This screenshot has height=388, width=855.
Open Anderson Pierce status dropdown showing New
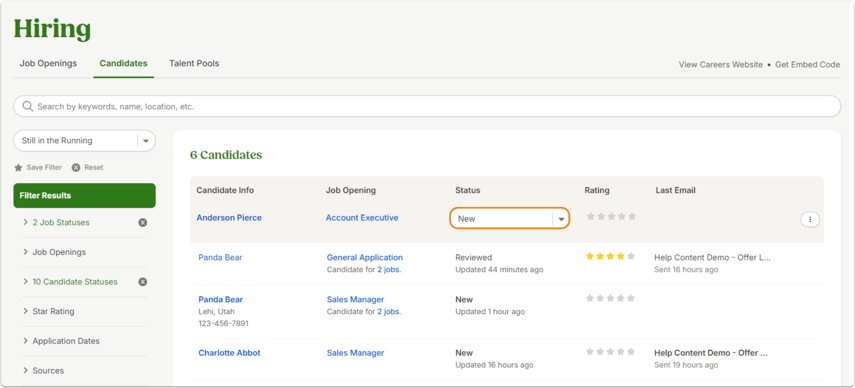509,219
